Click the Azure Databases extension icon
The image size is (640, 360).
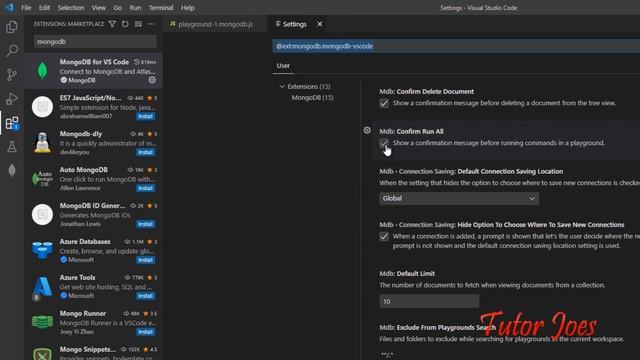pyautogui.click(x=42, y=250)
